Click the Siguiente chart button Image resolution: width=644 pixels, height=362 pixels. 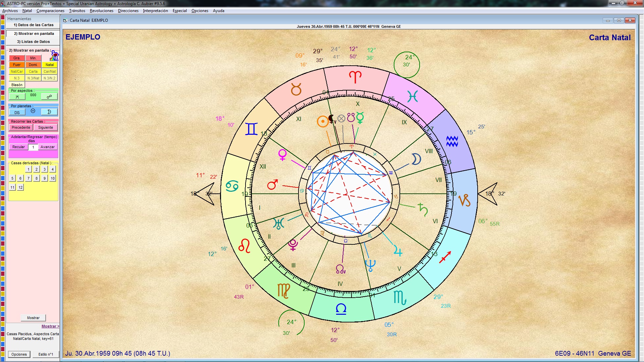[46, 127]
